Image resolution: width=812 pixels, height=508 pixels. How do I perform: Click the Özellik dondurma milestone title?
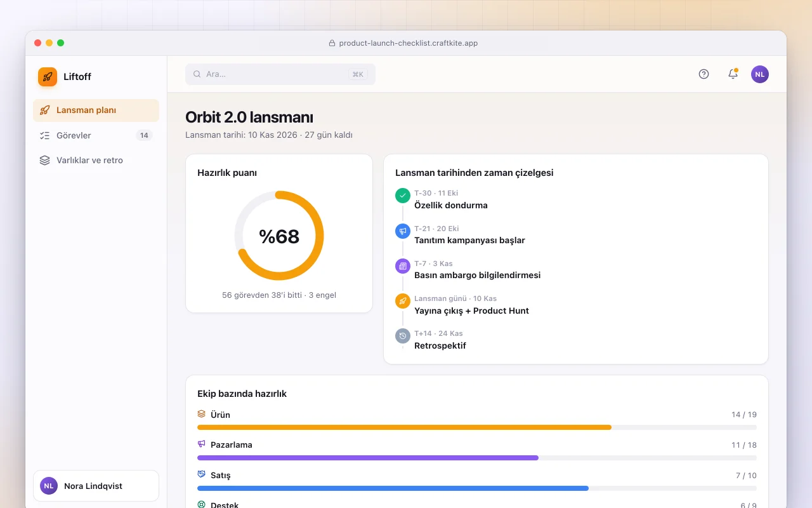point(451,205)
